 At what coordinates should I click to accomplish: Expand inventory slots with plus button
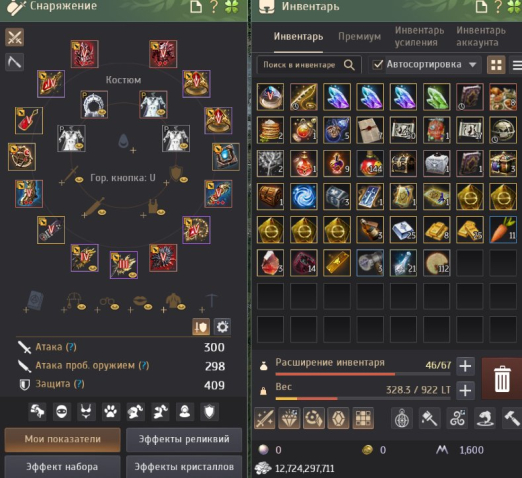(465, 366)
